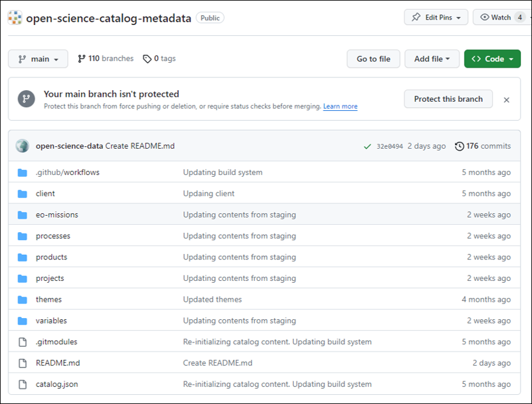Click the folder icon for variables
Viewport: 532px width, 404px height.
click(23, 321)
